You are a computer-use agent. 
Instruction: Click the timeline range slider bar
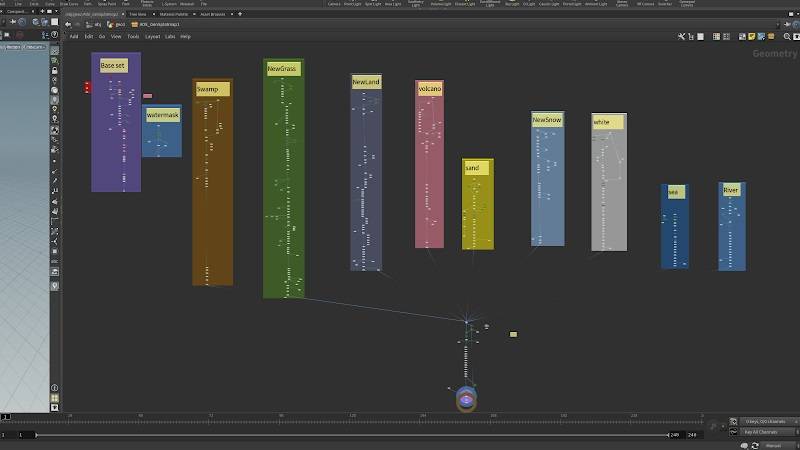coord(350,435)
